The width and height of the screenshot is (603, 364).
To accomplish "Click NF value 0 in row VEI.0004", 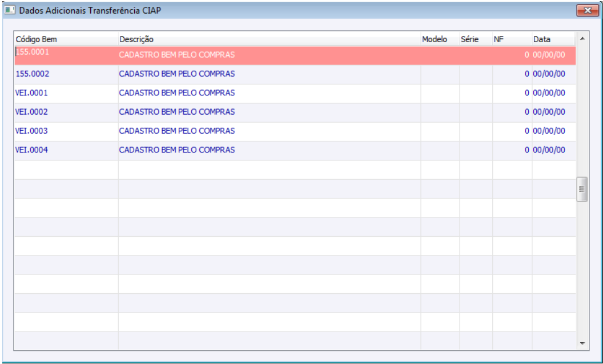I will pyautogui.click(x=527, y=150).
